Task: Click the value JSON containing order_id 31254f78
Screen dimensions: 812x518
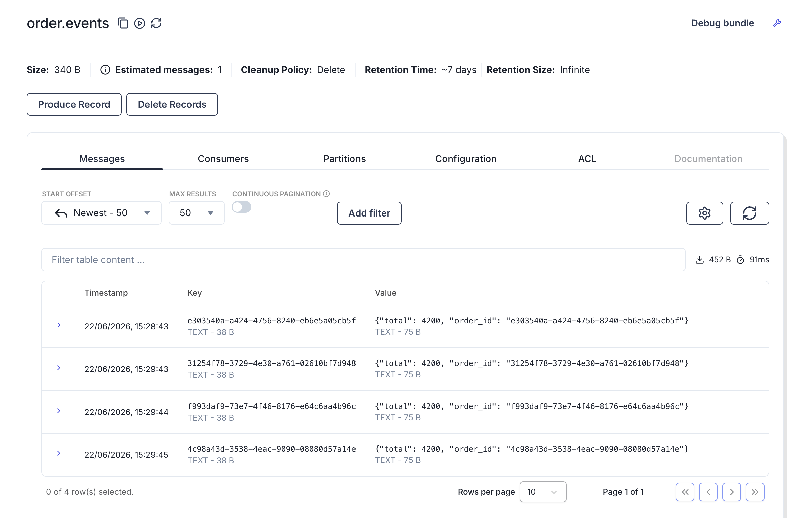Action: [x=531, y=363]
